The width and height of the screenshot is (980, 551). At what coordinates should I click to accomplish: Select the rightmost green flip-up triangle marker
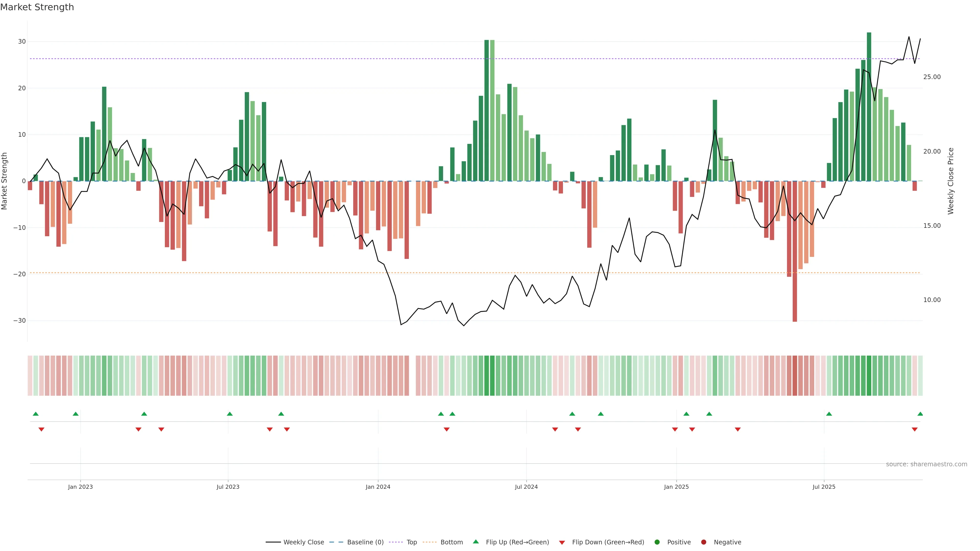tap(920, 414)
